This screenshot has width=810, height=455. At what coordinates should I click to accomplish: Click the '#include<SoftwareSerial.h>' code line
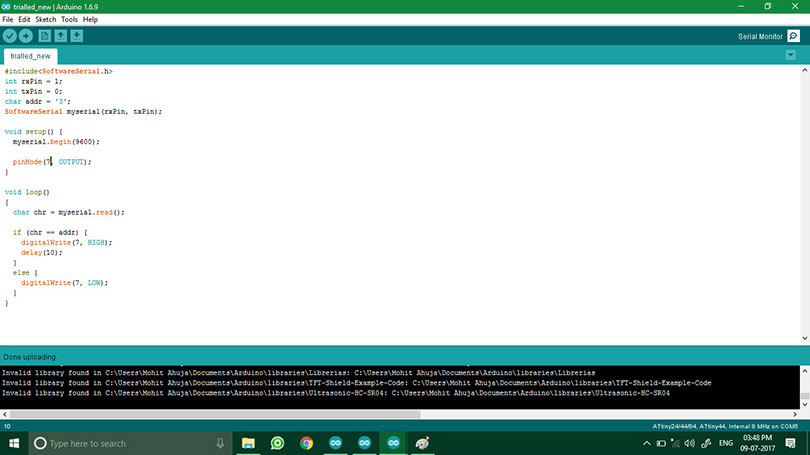tap(58, 71)
